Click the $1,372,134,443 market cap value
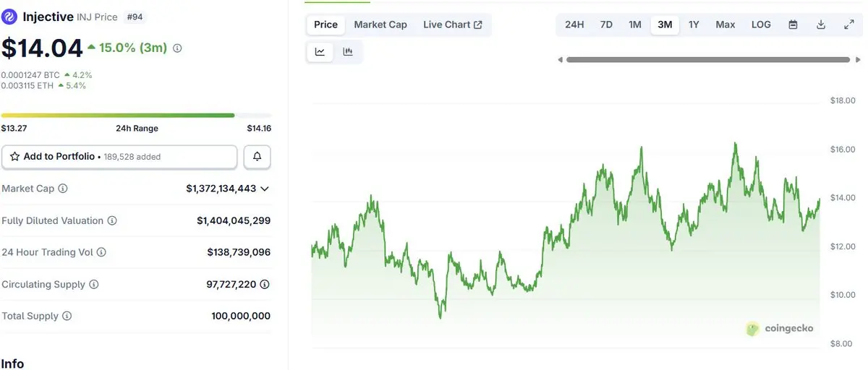Viewport: 868px width, 370px height. [x=221, y=189]
